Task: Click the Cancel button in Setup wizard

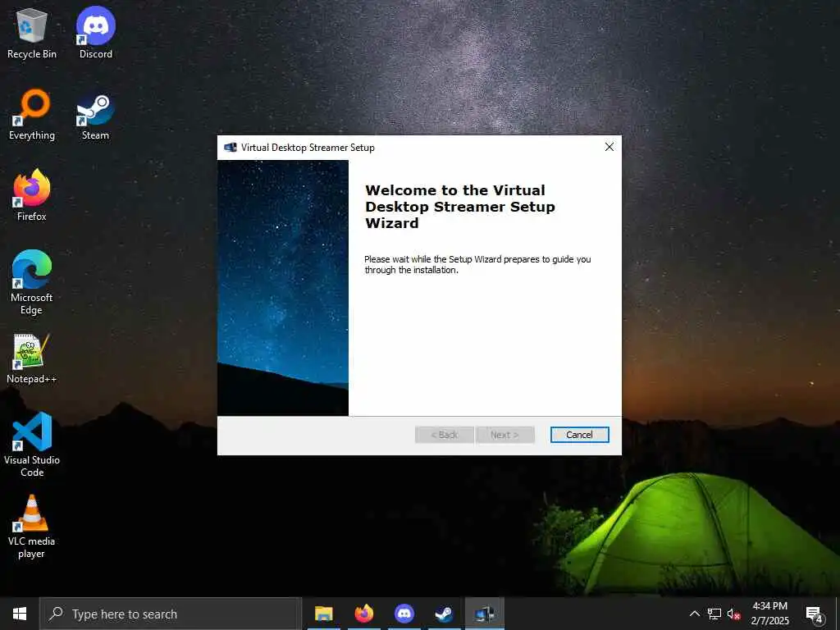Action: [x=579, y=435]
